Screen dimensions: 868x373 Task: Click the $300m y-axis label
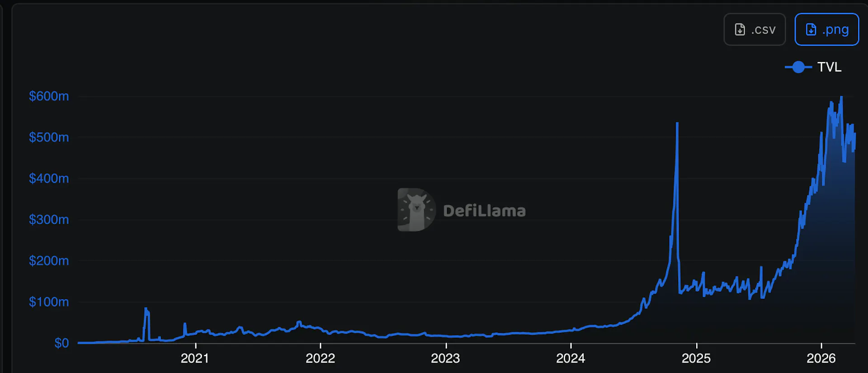click(49, 220)
